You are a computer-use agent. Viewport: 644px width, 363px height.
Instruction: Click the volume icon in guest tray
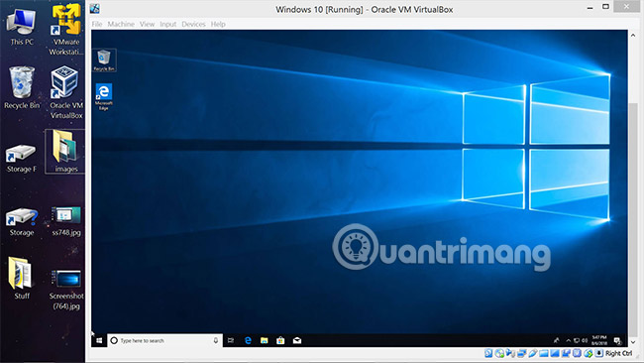tap(585, 340)
